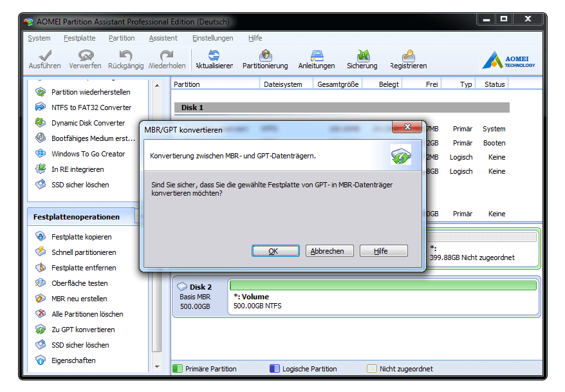Click the Verwerfen toolbar icon
The height and width of the screenshot is (392, 565).
coord(86,55)
